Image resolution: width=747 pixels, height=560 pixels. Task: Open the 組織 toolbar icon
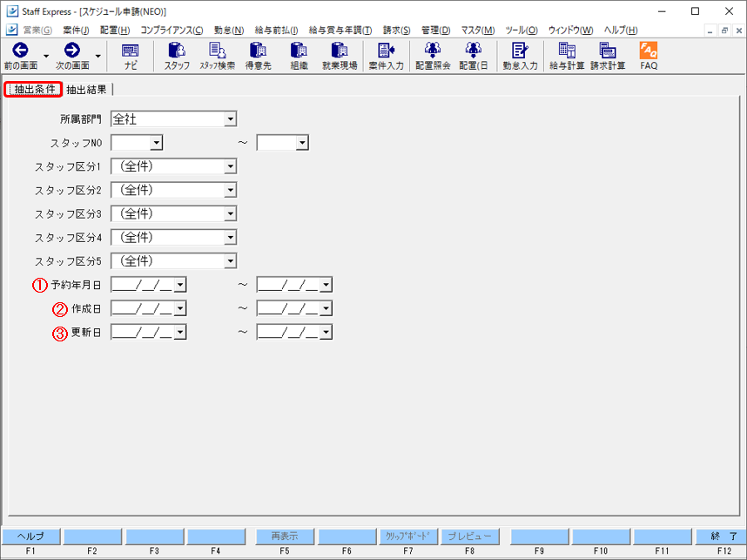[x=299, y=50]
